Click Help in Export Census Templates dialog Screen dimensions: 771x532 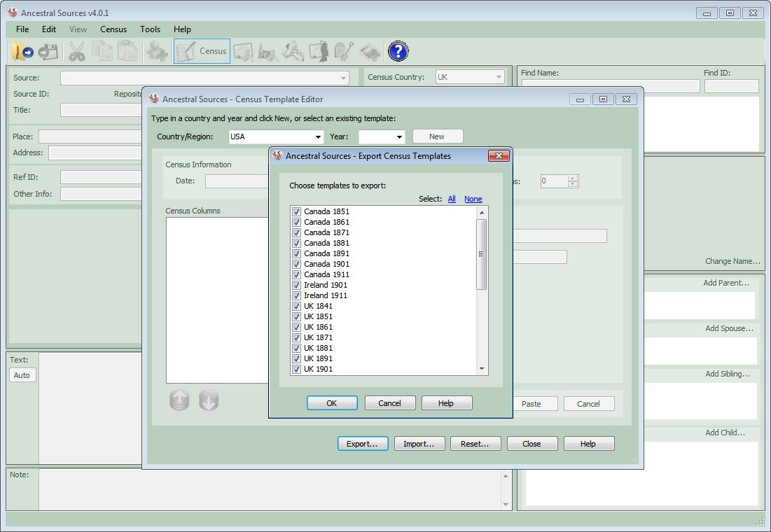pos(447,403)
